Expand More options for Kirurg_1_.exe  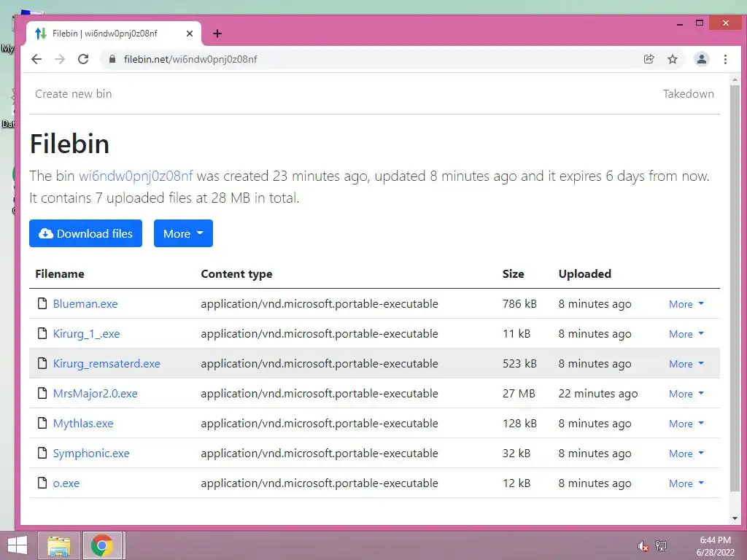point(686,334)
